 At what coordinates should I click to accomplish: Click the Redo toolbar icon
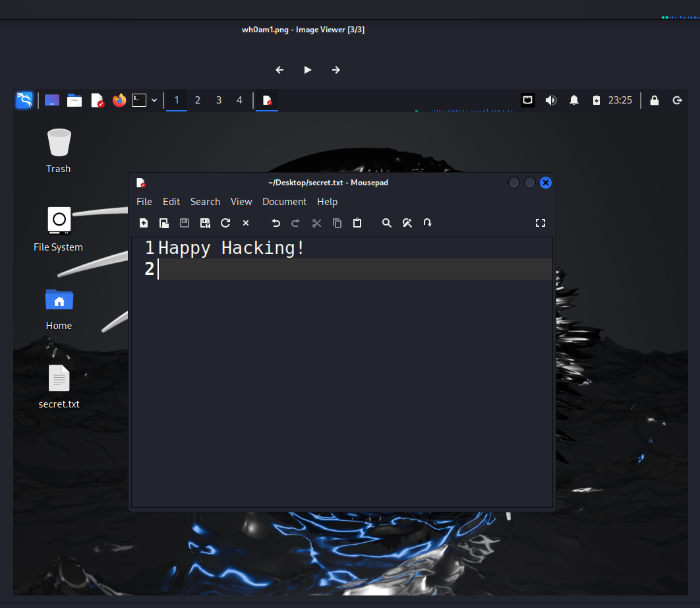[x=295, y=223]
